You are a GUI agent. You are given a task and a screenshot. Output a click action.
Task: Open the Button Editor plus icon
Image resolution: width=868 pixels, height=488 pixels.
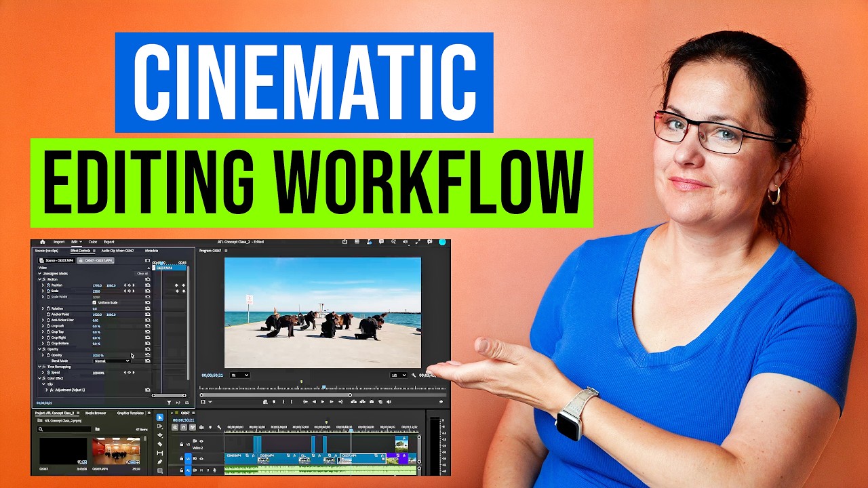441,402
